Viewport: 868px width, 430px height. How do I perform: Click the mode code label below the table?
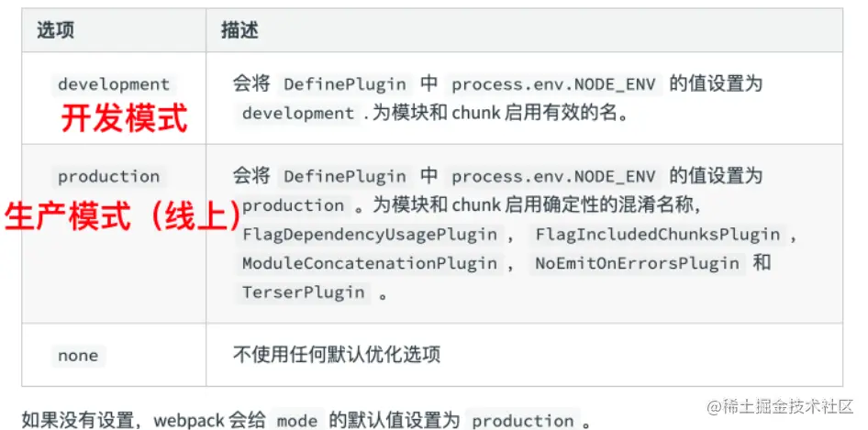point(297,421)
